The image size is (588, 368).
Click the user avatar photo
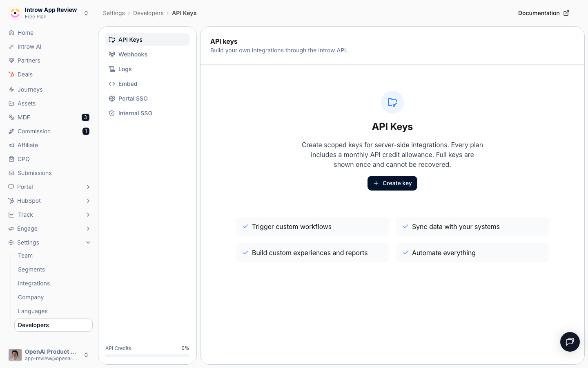(15, 355)
